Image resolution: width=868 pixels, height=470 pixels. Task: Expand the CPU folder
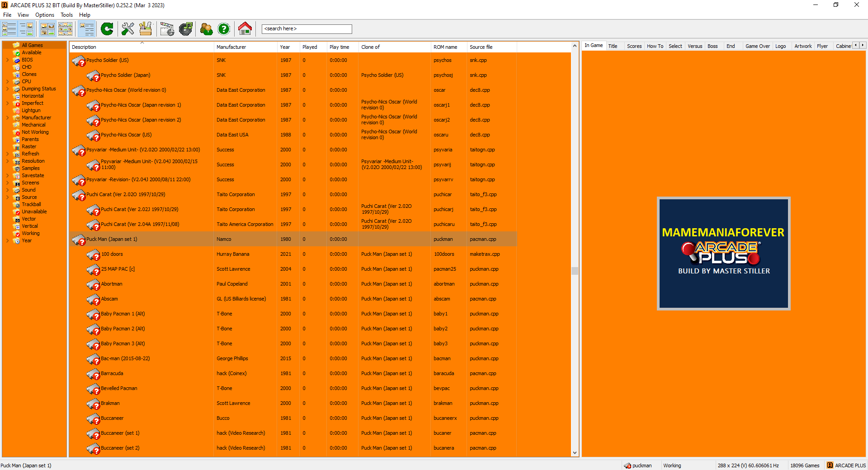[7, 81]
